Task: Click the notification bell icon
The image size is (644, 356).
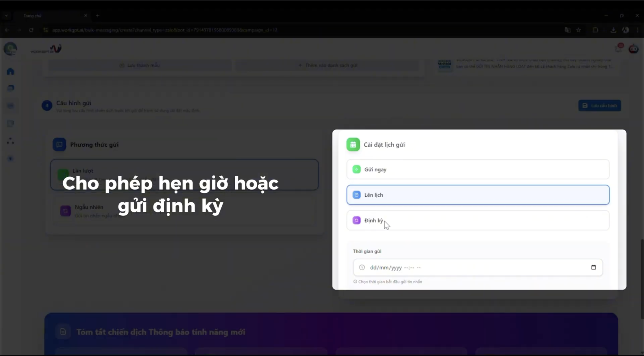Action: (x=619, y=48)
